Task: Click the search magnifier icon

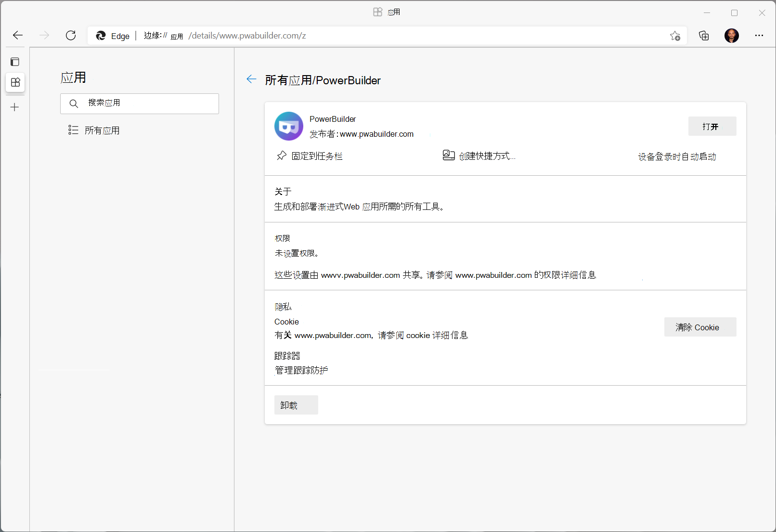Action: tap(74, 104)
